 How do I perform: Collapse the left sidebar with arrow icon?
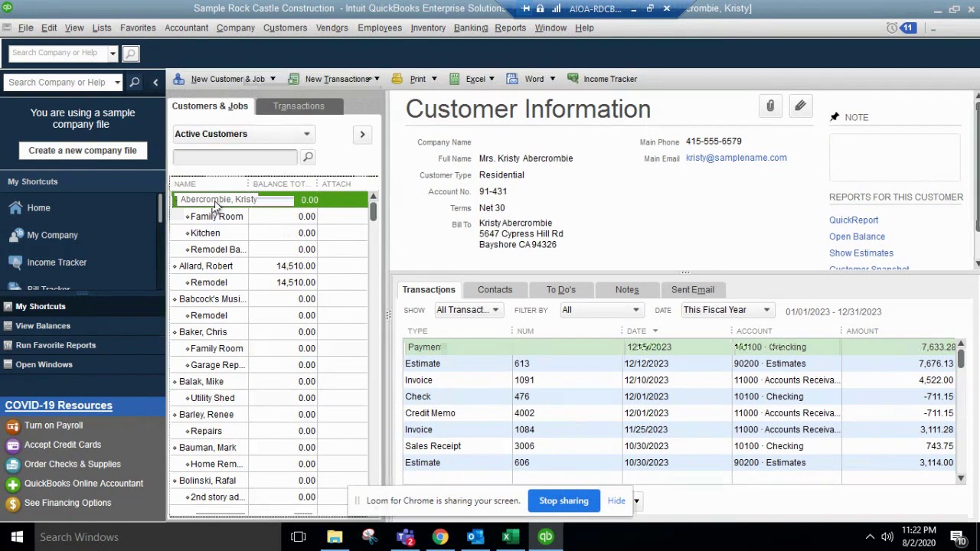coord(155,82)
